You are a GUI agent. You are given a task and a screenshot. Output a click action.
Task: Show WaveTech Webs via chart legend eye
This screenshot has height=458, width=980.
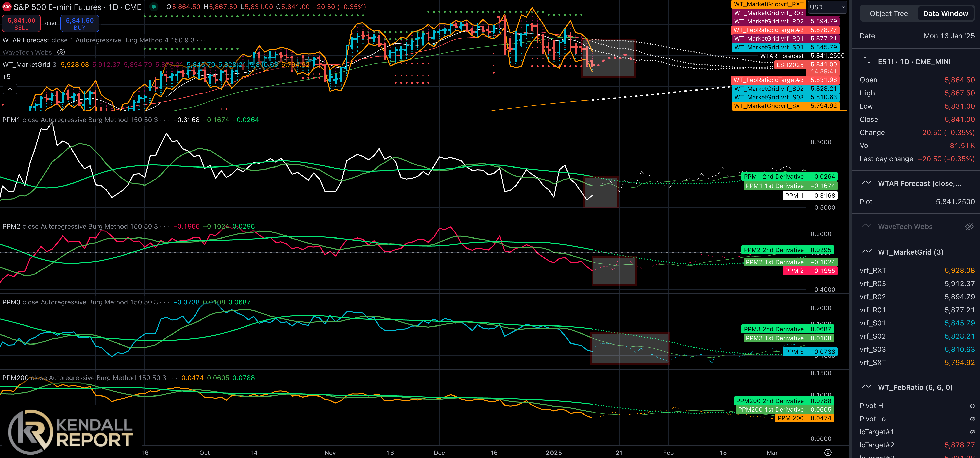[x=61, y=52]
